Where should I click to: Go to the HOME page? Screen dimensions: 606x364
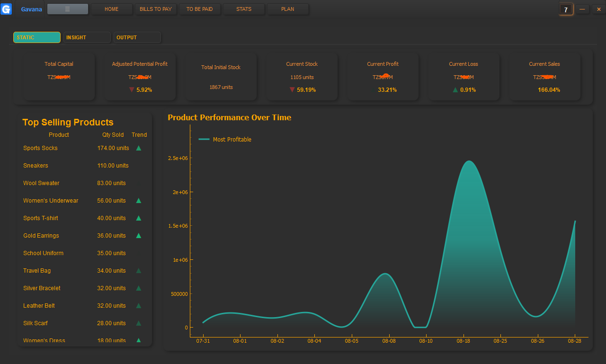point(112,9)
